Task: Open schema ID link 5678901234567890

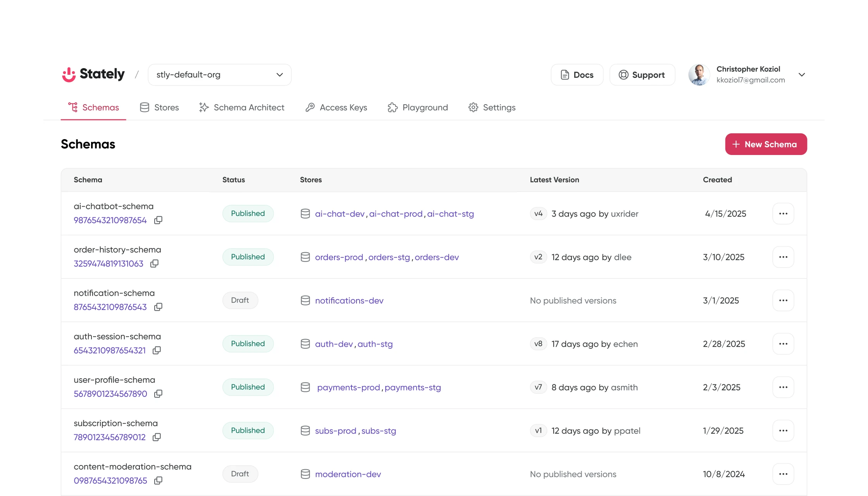Action: point(110,394)
